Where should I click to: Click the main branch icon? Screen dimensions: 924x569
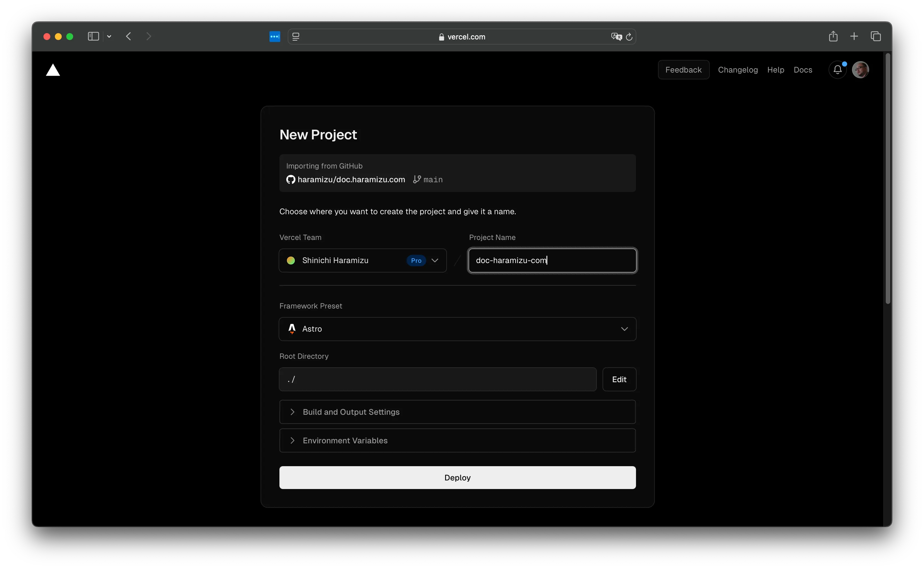[417, 179]
